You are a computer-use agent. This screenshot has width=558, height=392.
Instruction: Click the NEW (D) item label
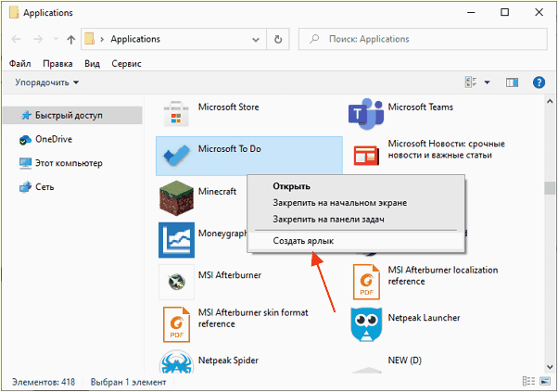pos(405,360)
